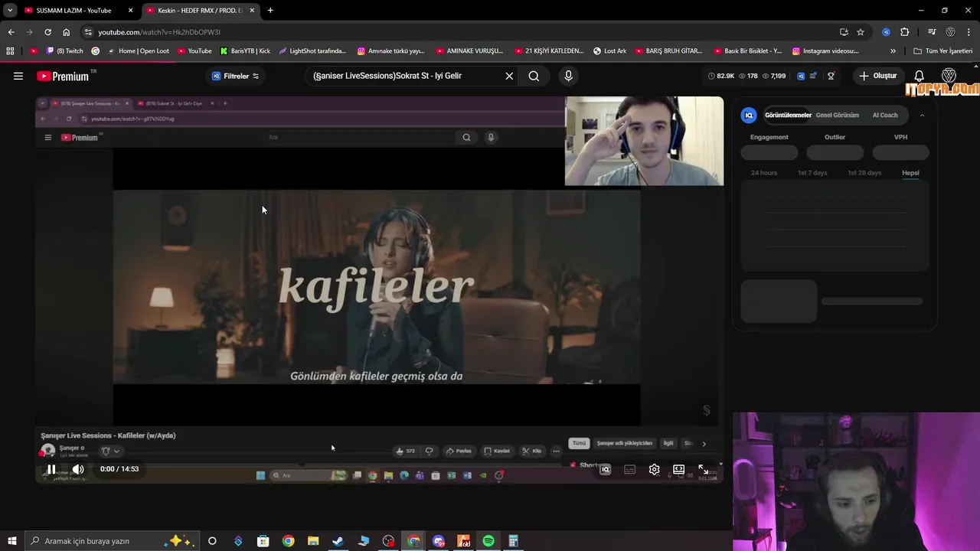Open Discord from the taskbar
This screenshot has height=551, width=980.
point(439,541)
